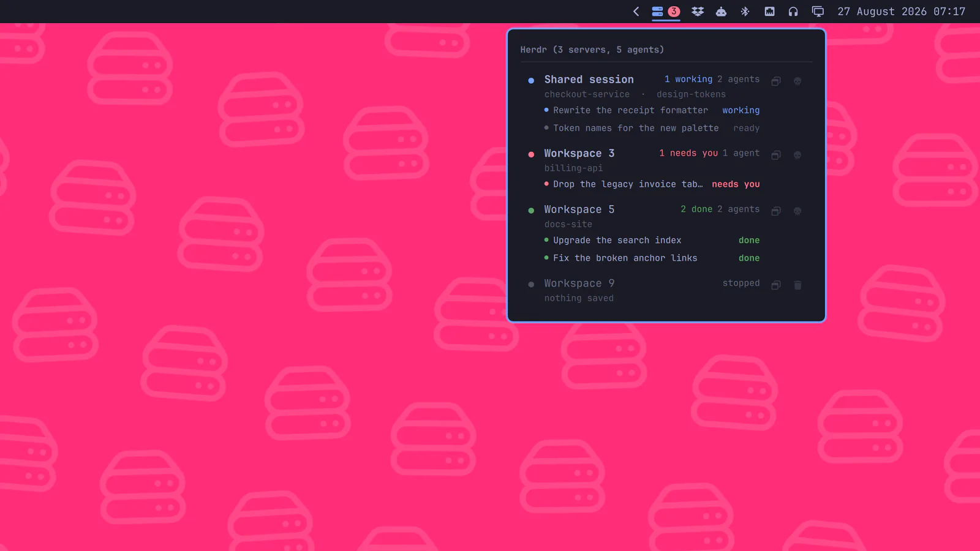Kill the Shared session with skull icon
The width and height of the screenshot is (980, 551).
click(797, 81)
